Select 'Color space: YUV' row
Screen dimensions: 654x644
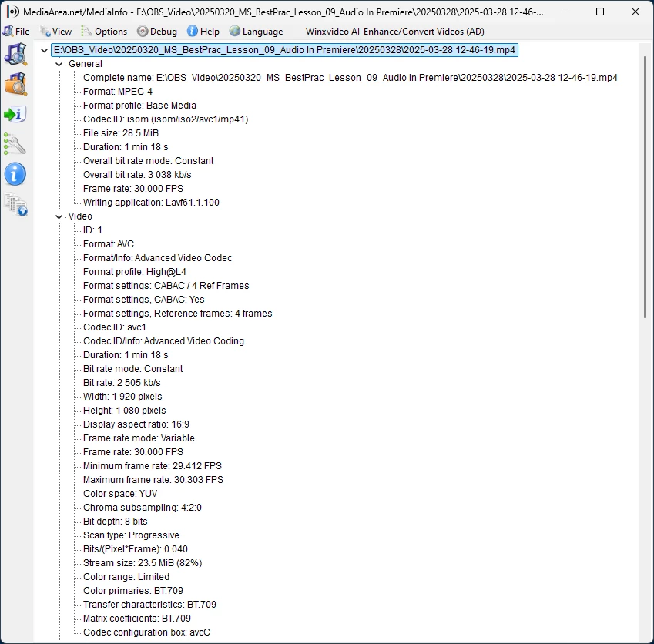(120, 494)
